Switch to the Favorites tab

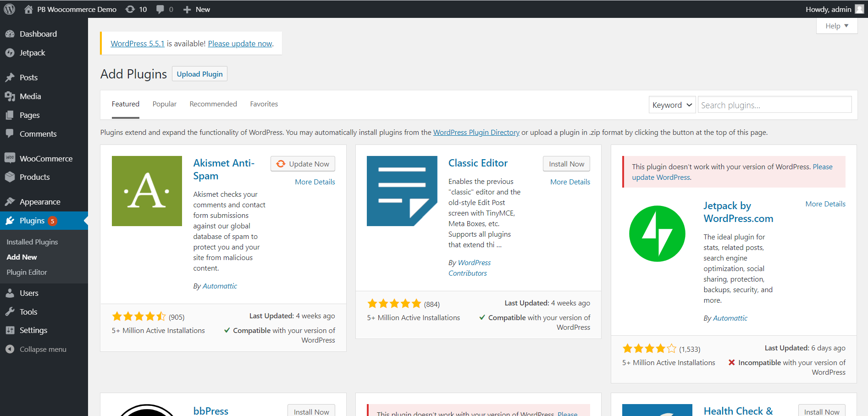(264, 104)
